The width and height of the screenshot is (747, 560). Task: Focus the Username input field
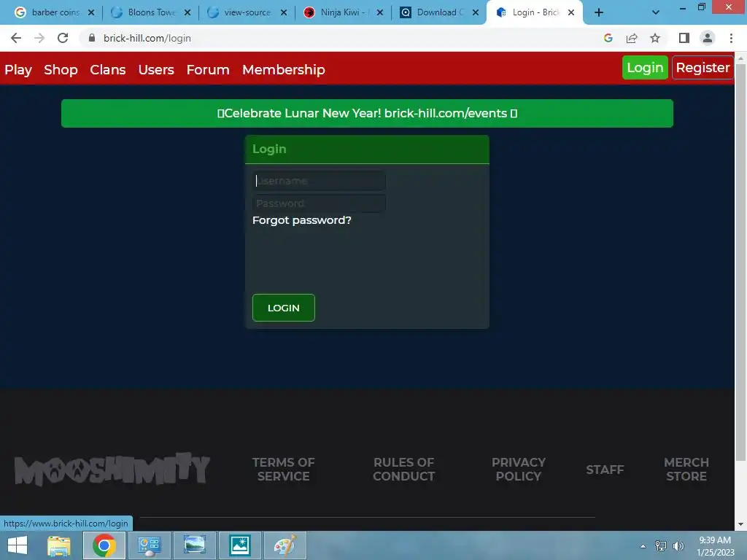click(x=319, y=181)
